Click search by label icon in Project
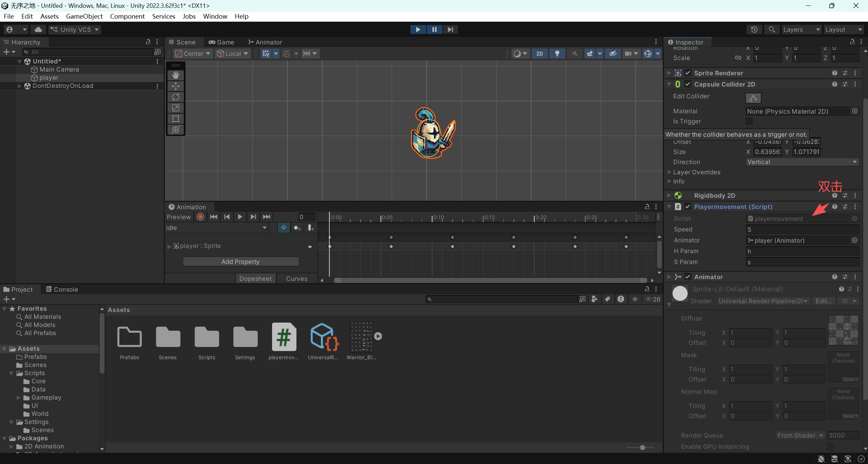 click(607, 299)
